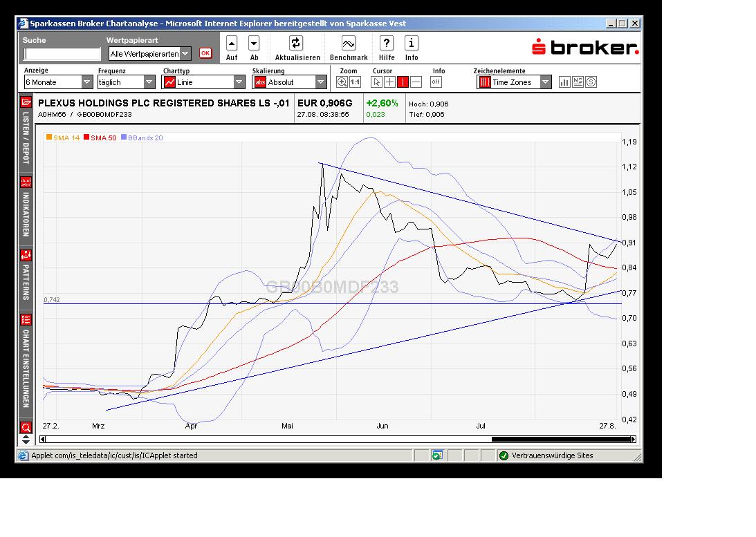Click the red OK search button

coord(205,53)
